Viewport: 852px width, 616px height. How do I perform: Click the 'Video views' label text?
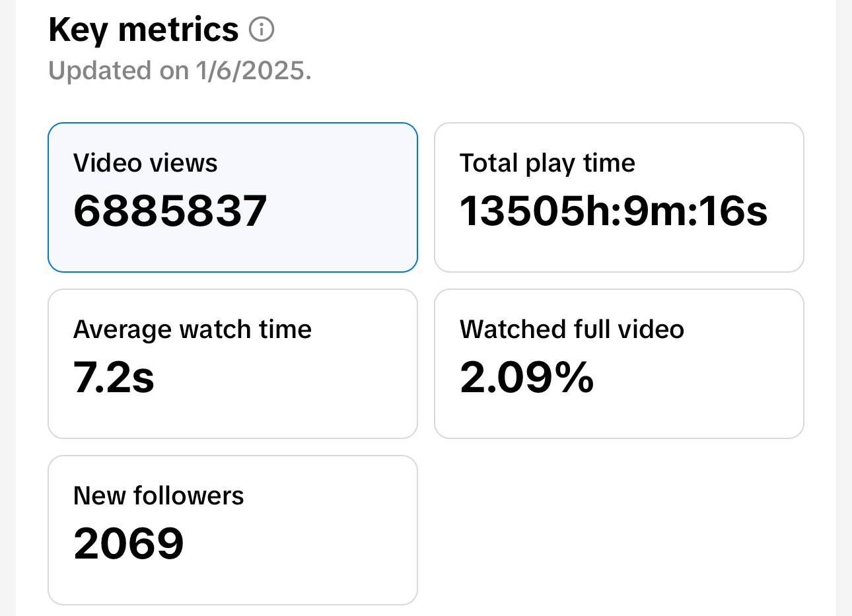(145, 163)
